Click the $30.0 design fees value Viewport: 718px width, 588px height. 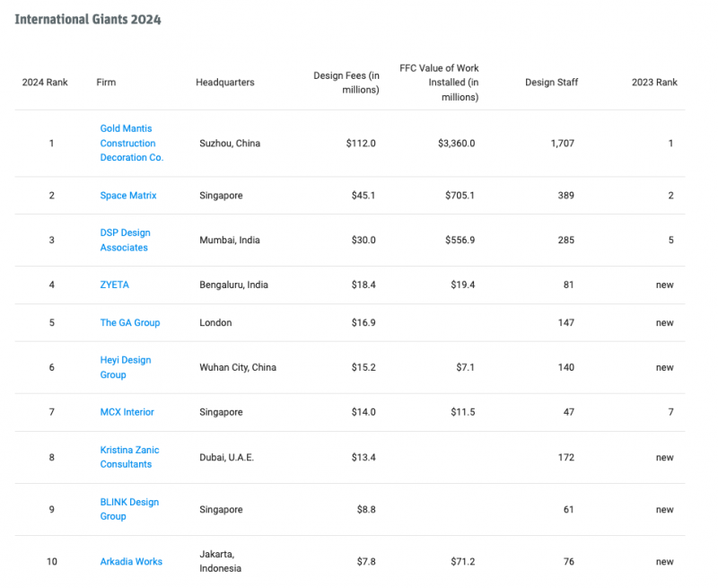(363, 240)
